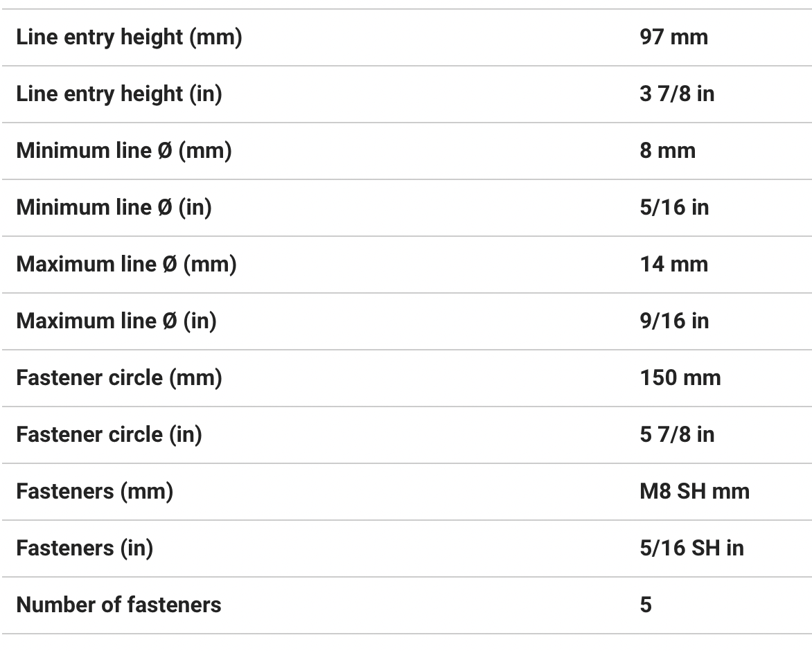Click the "Fasteners (in)" label
Screen dimensions: 812x651
[85, 549]
